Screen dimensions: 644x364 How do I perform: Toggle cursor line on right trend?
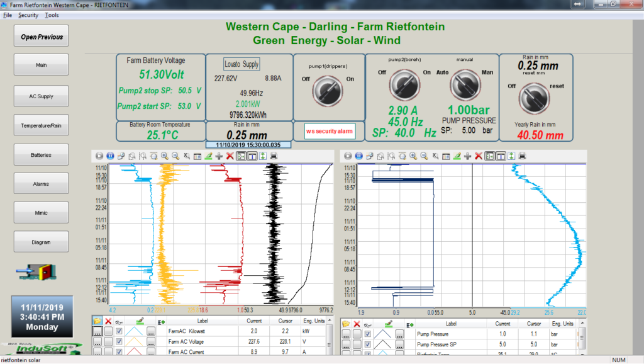(501, 156)
